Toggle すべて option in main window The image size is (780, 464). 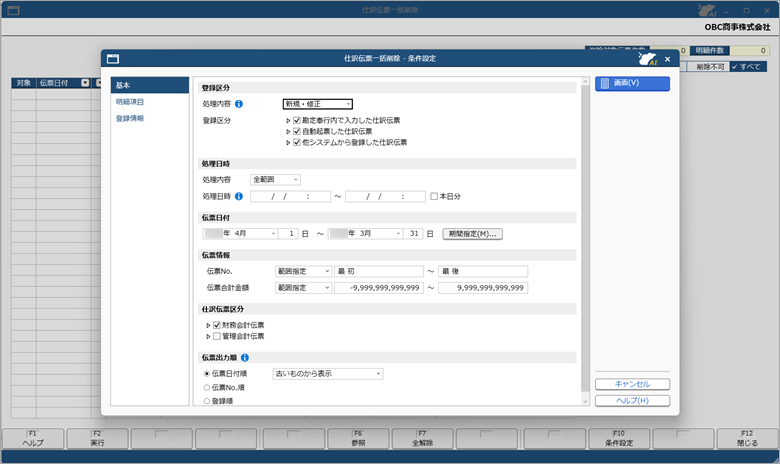point(750,67)
